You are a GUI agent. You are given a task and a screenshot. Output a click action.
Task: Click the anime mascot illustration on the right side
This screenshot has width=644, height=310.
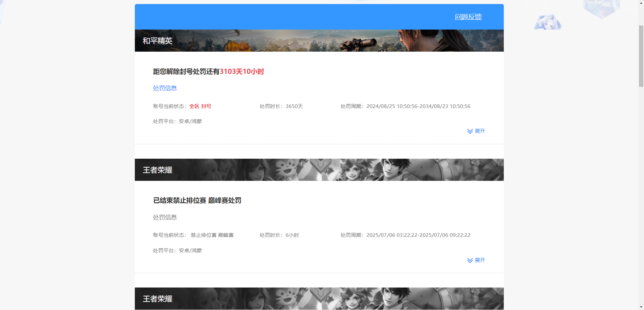click(x=547, y=22)
